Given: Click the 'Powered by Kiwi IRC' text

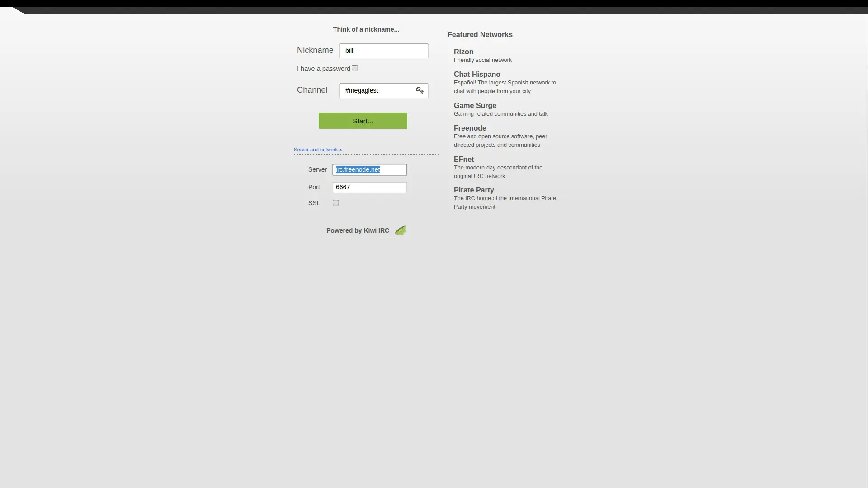Looking at the screenshot, I should pos(358,230).
